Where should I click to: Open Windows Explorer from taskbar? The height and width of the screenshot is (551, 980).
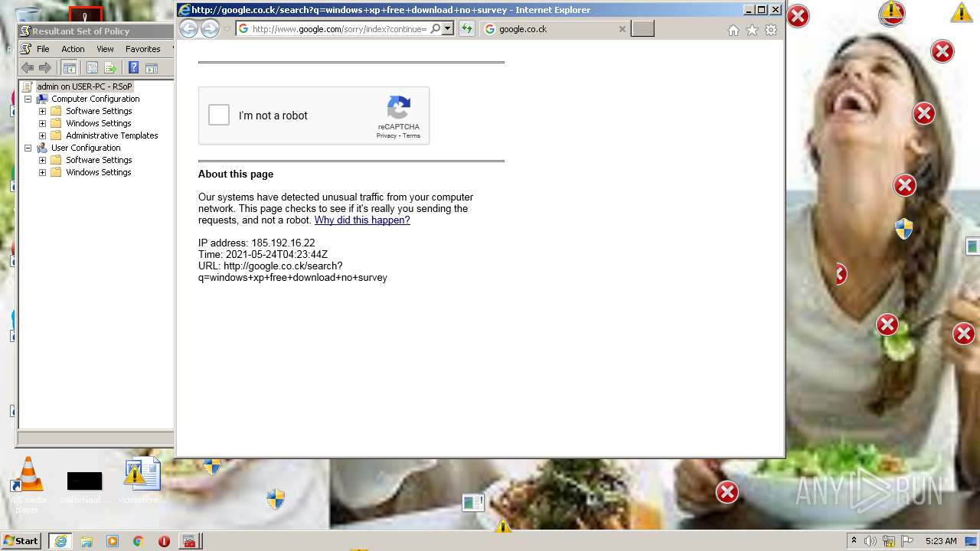[x=87, y=541]
